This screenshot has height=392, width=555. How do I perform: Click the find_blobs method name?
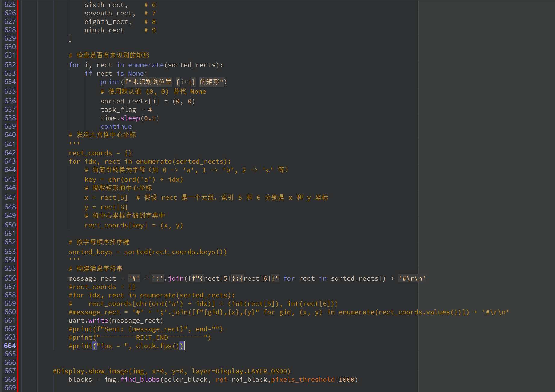(x=140, y=380)
